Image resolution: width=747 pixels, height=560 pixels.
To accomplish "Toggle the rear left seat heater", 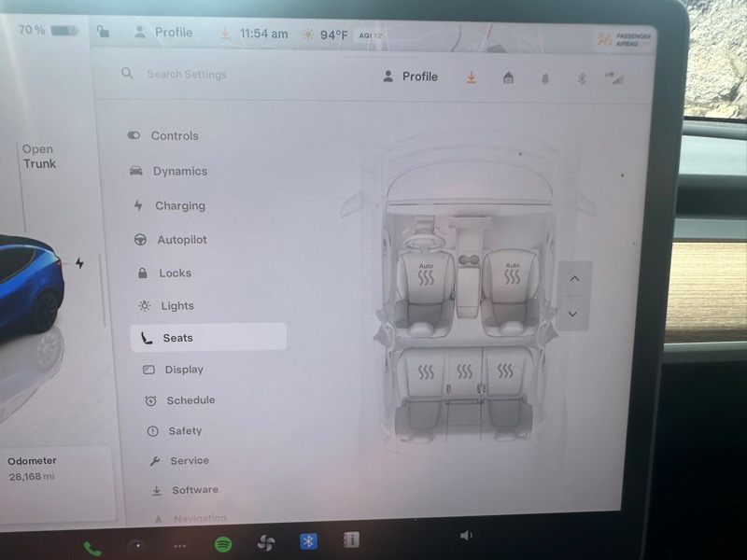I will pyautogui.click(x=426, y=372).
